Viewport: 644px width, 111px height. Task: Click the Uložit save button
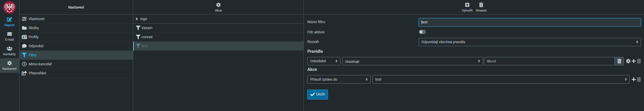317,94
